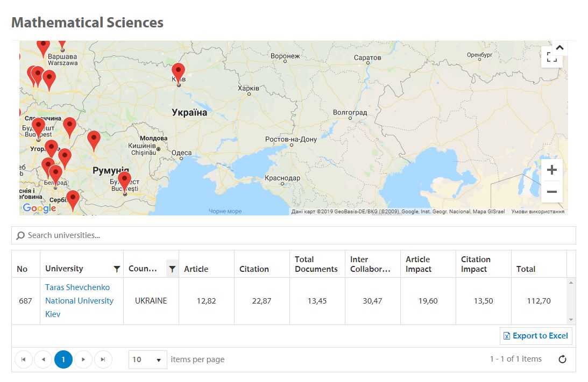Click the '1 - 1 of 1 items' pager text
This screenshot has width=588, height=382.
point(515,359)
